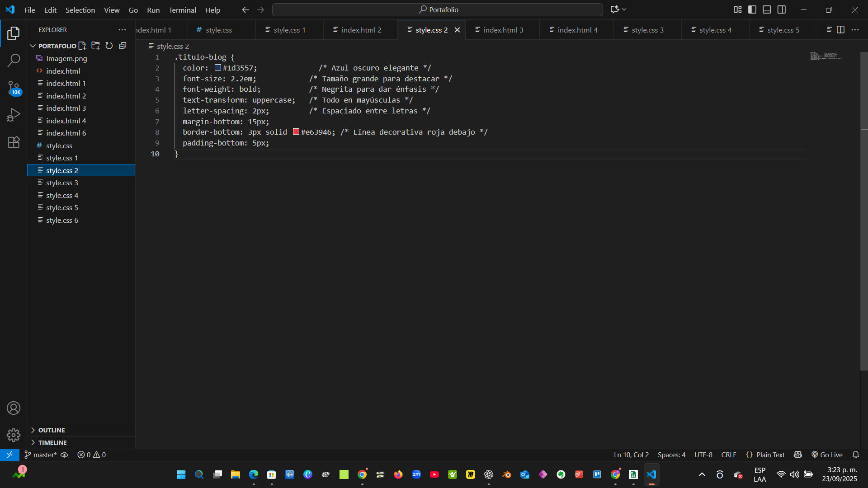Change file encoding UTF-8

click(x=703, y=455)
